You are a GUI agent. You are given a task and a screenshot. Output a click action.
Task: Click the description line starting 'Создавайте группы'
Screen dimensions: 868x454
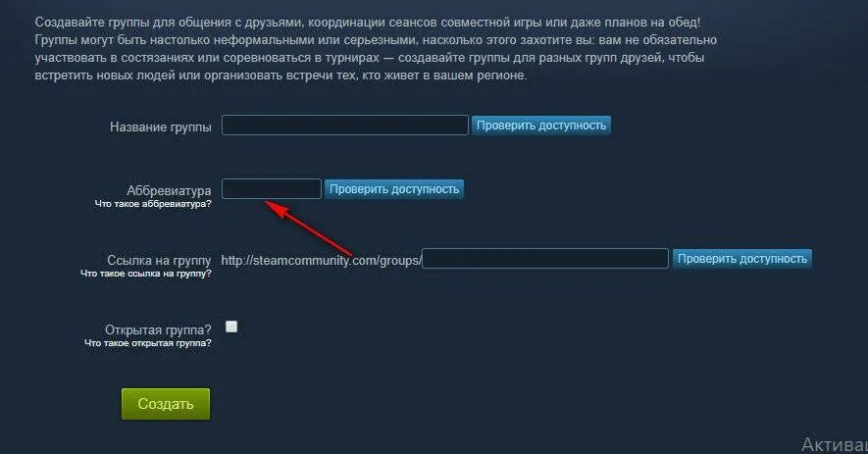[x=368, y=23]
